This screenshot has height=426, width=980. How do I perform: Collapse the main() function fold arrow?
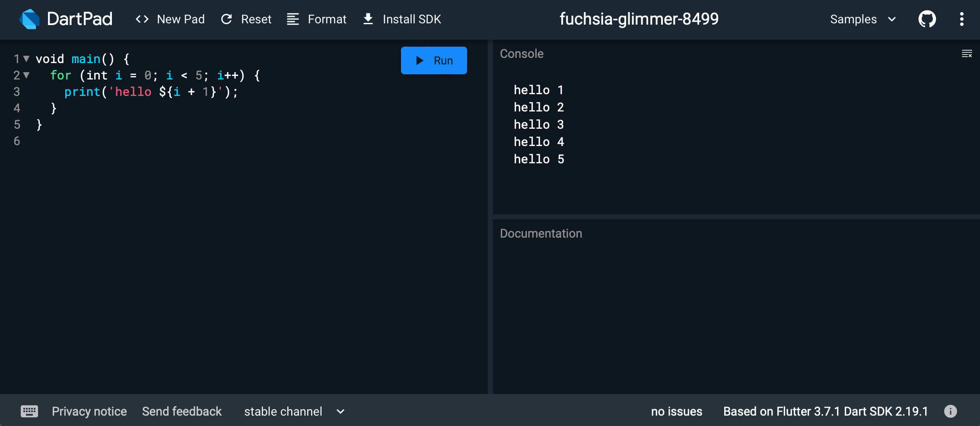click(x=26, y=59)
